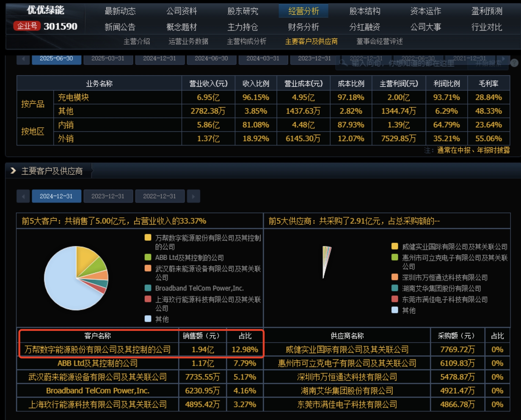Click light-blue 其他 swatch in customer legend
Screen dimensions: 521x420
[148, 319]
